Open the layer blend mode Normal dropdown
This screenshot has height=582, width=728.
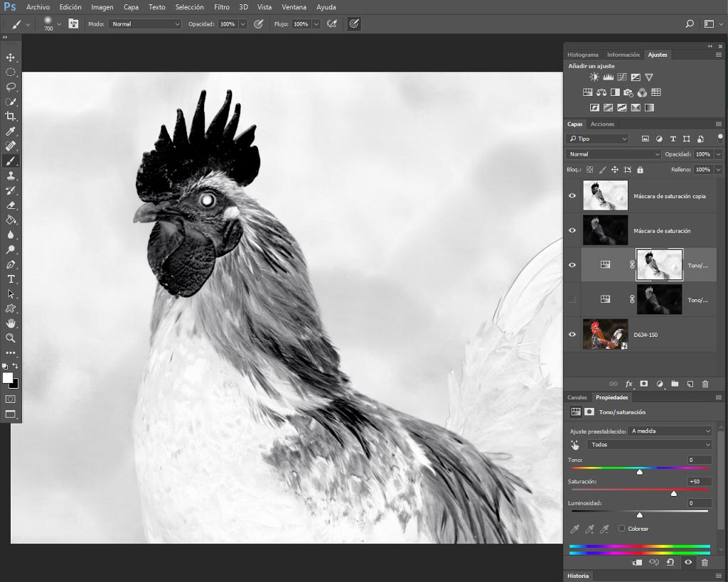point(613,154)
